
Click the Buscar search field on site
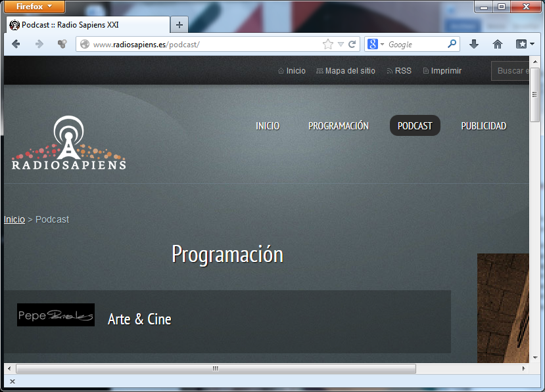click(510, 71)
